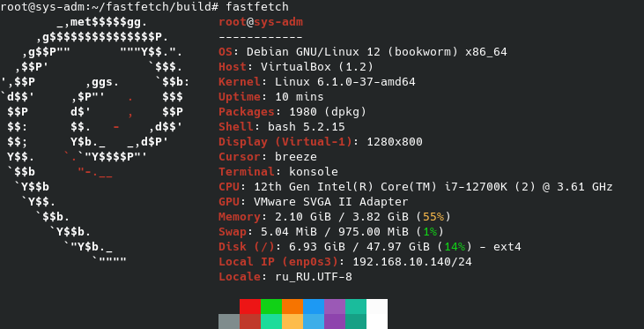Click the bright green color block

(271, 306)
